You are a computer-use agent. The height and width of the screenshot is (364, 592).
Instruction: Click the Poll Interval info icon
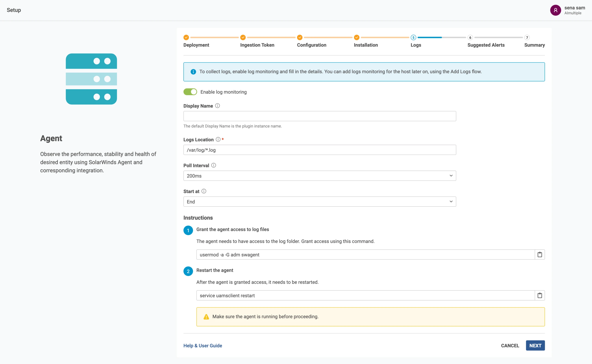214,165
